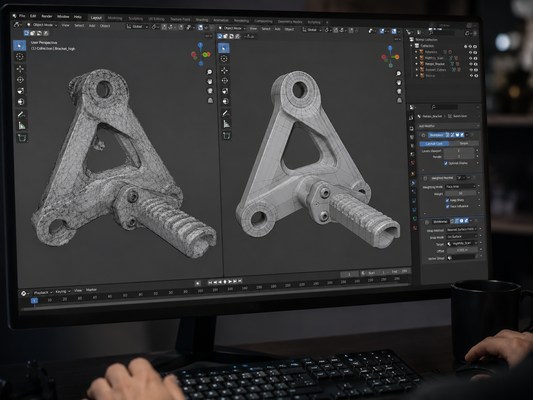Select the Select Box tool in right viewport
Image resolution: width=533 pixels, height=400 pixels.
(x=224, y=48)
